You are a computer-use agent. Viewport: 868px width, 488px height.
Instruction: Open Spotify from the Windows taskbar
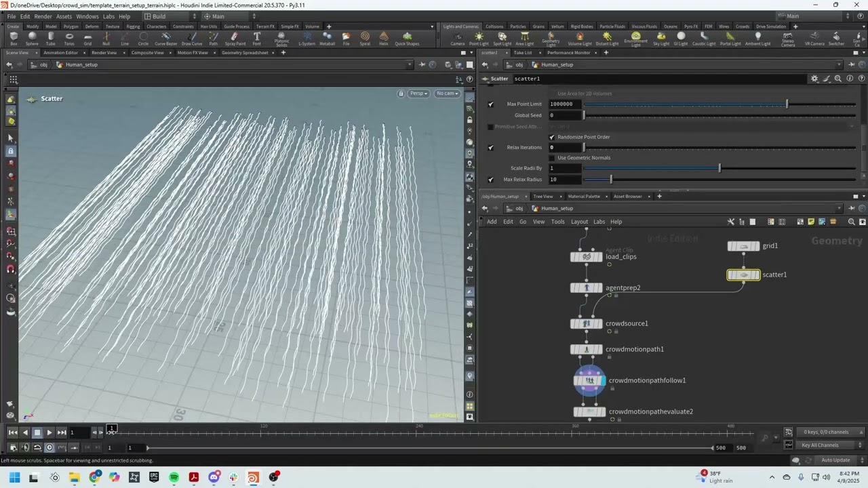174,477
